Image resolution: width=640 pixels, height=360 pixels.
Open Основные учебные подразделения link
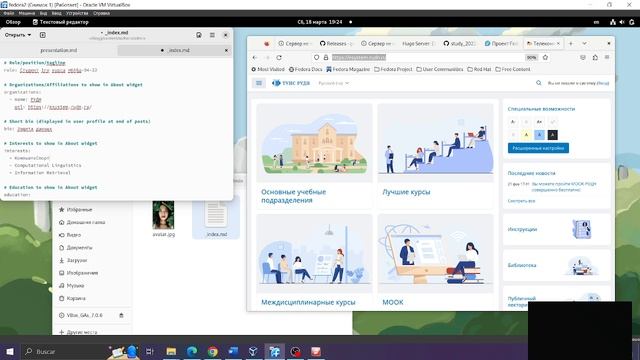click(293, 196)
